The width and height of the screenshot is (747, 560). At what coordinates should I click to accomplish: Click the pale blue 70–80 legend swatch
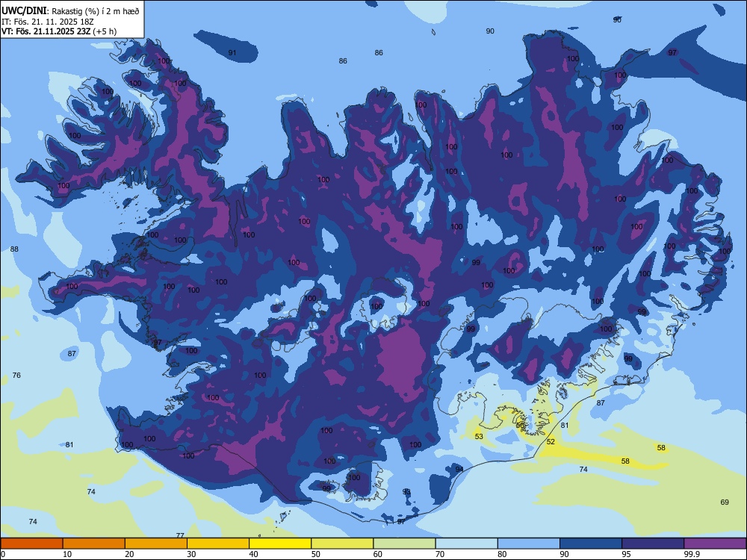pos(466,544)
